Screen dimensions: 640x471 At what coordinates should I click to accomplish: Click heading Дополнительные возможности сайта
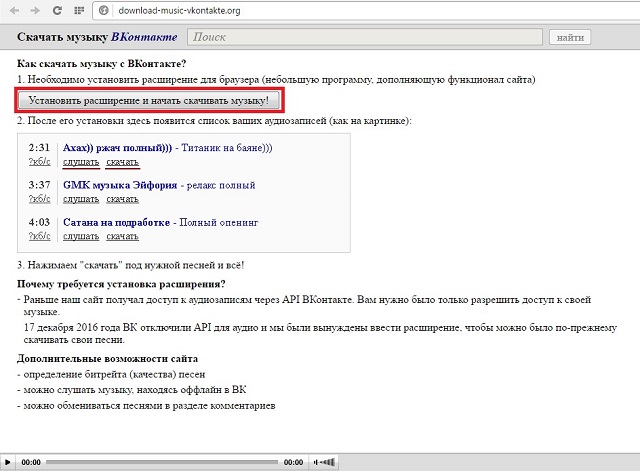click(x=107, y=359)
